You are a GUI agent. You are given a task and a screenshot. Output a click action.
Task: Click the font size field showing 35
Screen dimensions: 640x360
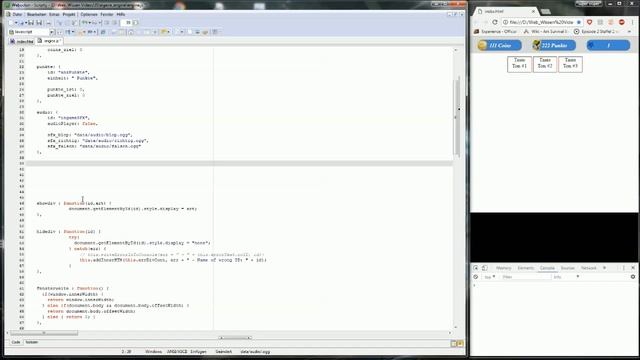(128, 23)
